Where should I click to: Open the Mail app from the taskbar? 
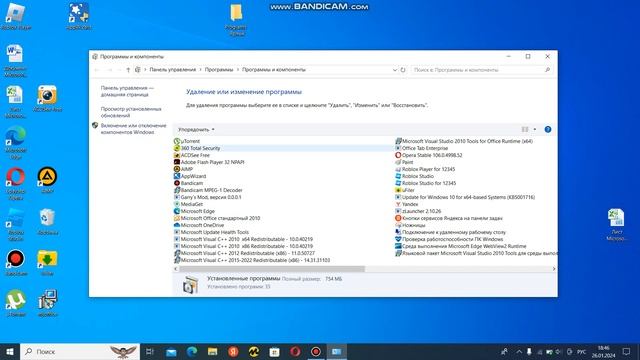coord(171,351)
